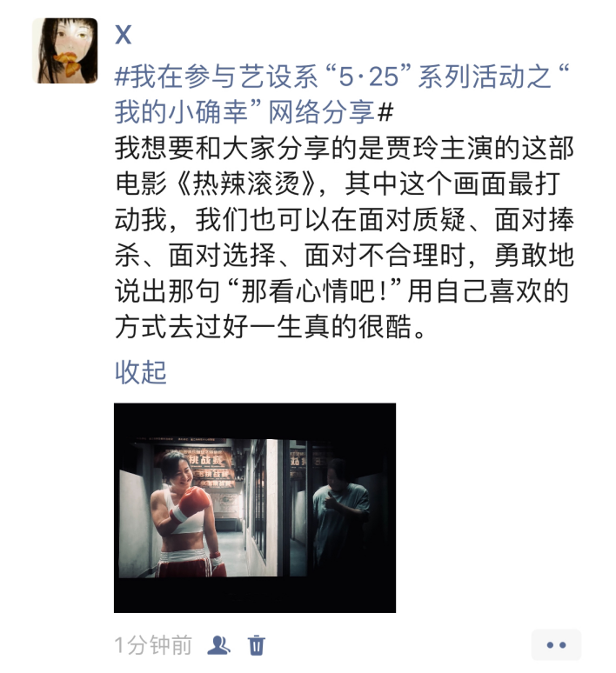
Task: Click the trailing # after 网络分享
Action: 385,112
